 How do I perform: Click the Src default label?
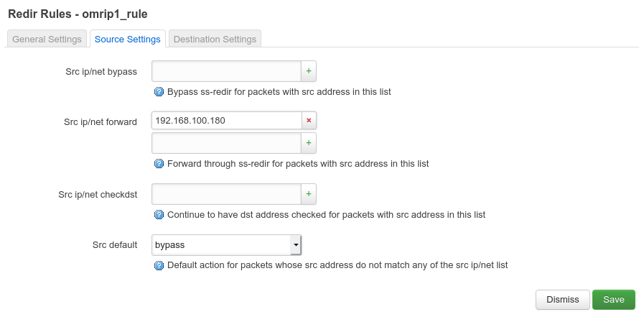click(x=115, y=245)
